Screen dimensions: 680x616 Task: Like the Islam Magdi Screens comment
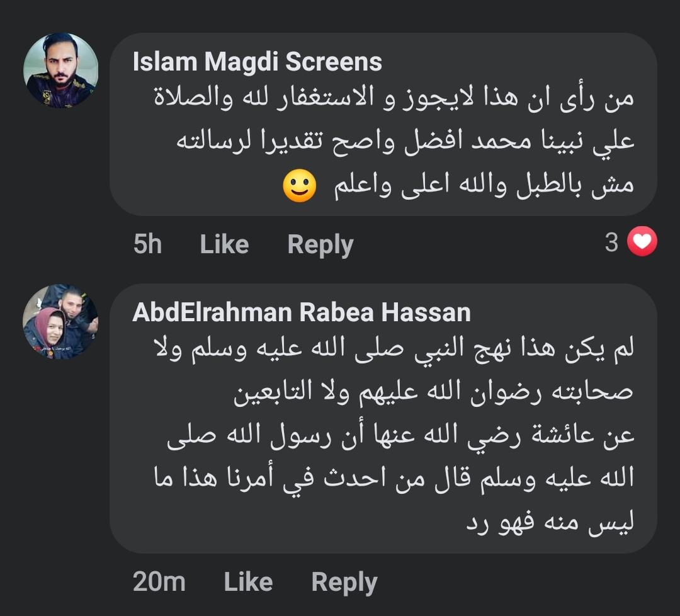coord(224,244)
